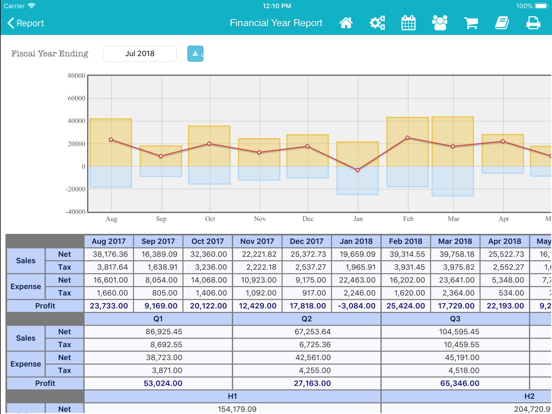Select the Aug 2017 column header
The image size is (552, 414).
tap(109, 242)
